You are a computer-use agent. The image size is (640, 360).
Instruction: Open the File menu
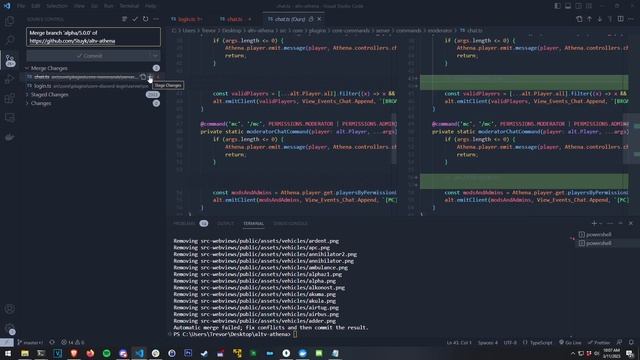(21, 6)
